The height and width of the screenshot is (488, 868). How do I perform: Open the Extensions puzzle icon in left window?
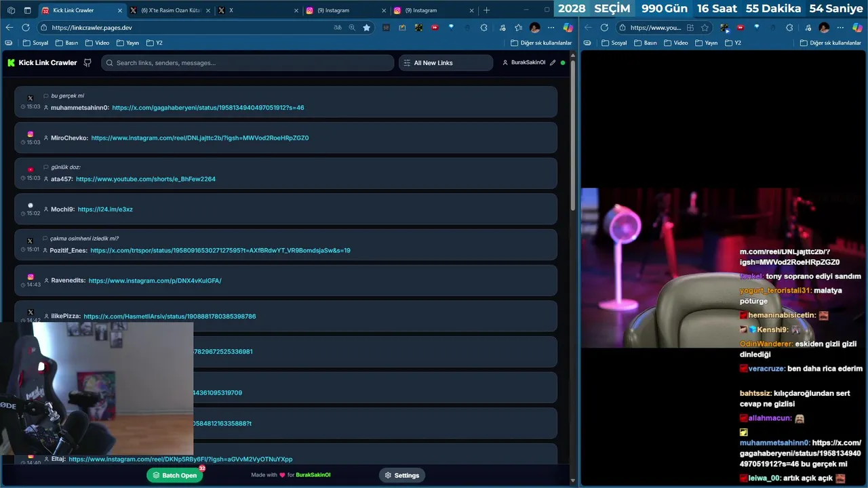click(484, 28)
